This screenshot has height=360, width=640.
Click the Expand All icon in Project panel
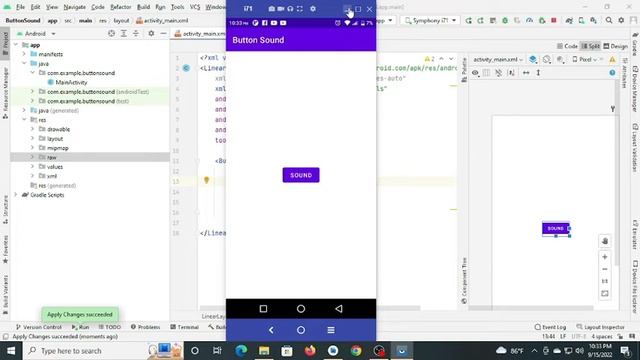(x=124, y=33)
